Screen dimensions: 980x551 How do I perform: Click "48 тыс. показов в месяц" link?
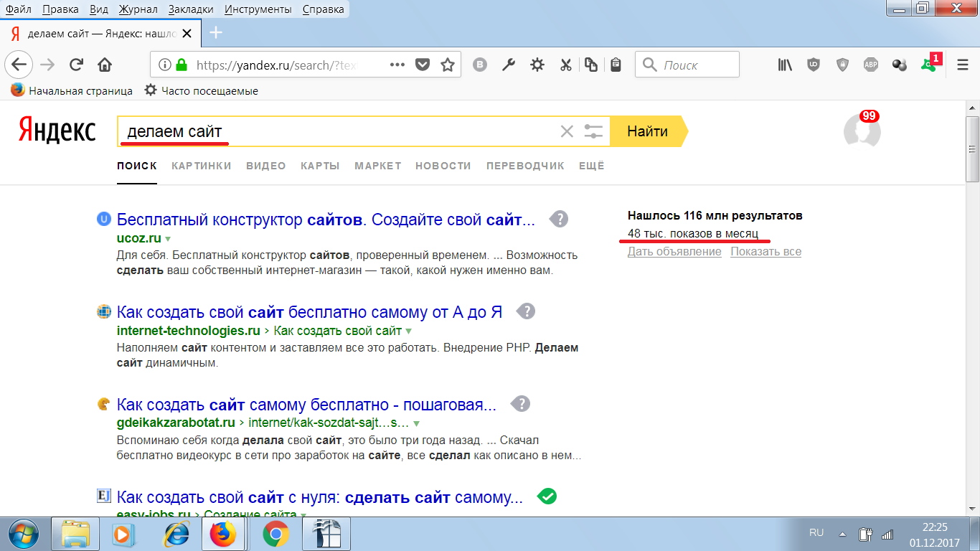pos(693,234)
